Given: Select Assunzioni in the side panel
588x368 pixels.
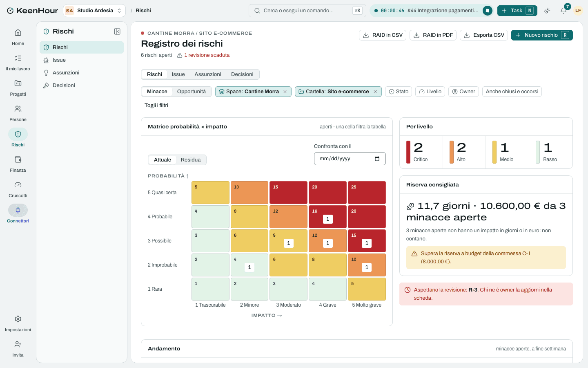Looking at the screenshot, I should [x=82, y=73].
